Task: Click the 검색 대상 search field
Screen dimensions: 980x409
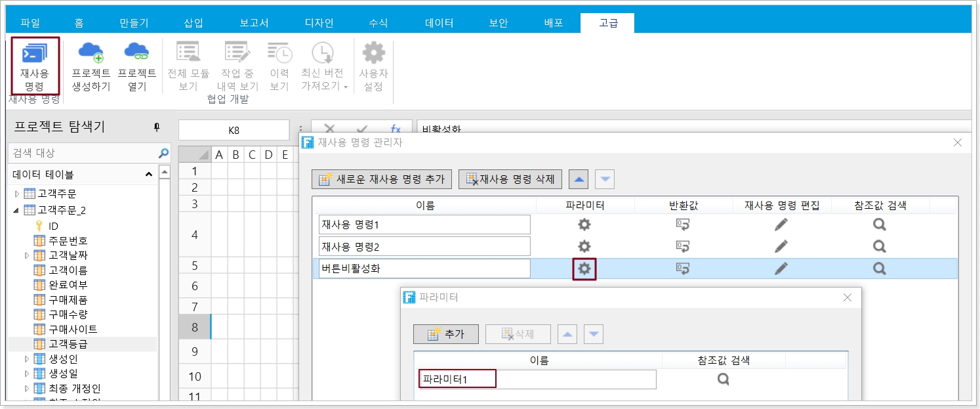Action: (83, 153)
